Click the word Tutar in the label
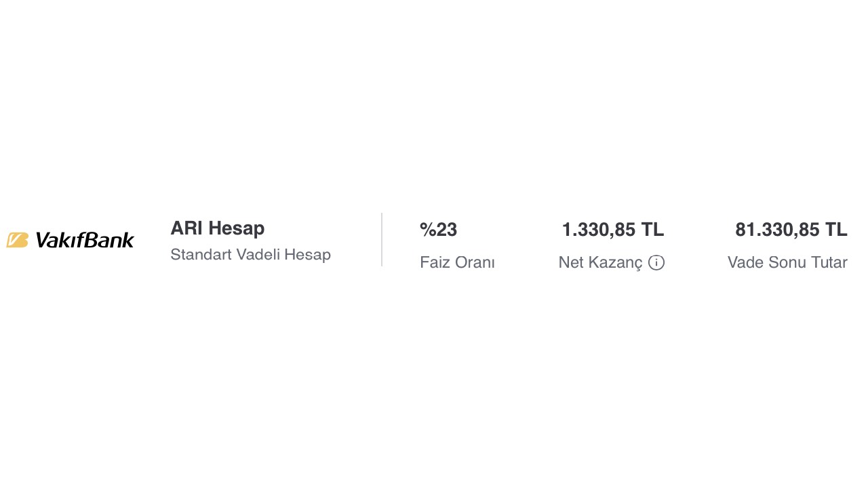 click(829, 262)
